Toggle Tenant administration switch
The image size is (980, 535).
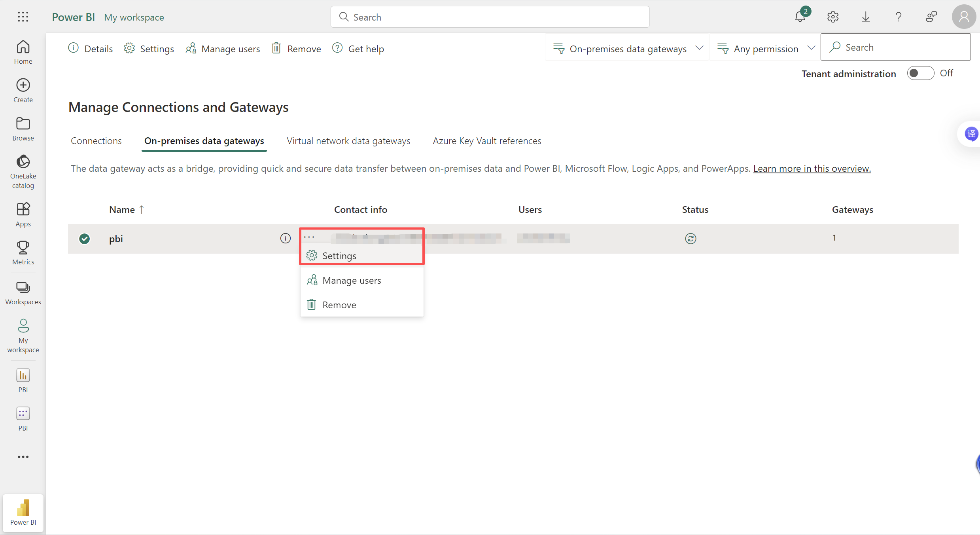(920, 73)
